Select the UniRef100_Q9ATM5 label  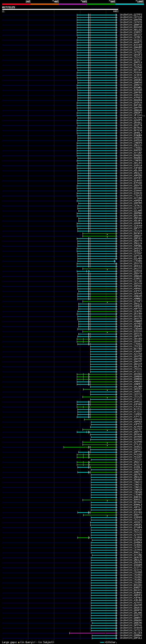[131, 605]
